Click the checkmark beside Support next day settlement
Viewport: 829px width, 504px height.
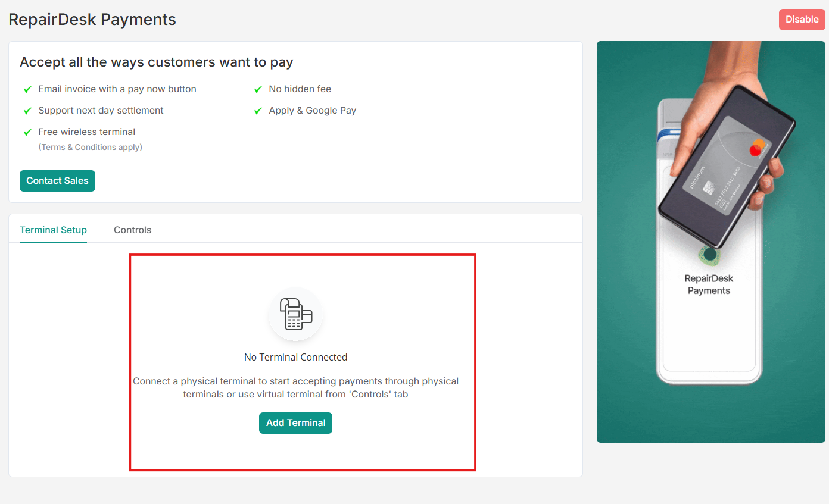point(27,111)
